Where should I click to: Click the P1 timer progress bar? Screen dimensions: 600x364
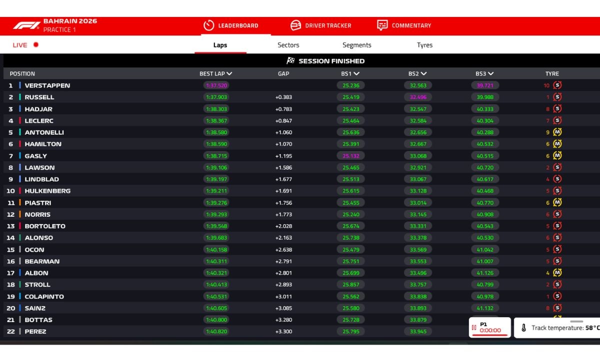(490, 335)
